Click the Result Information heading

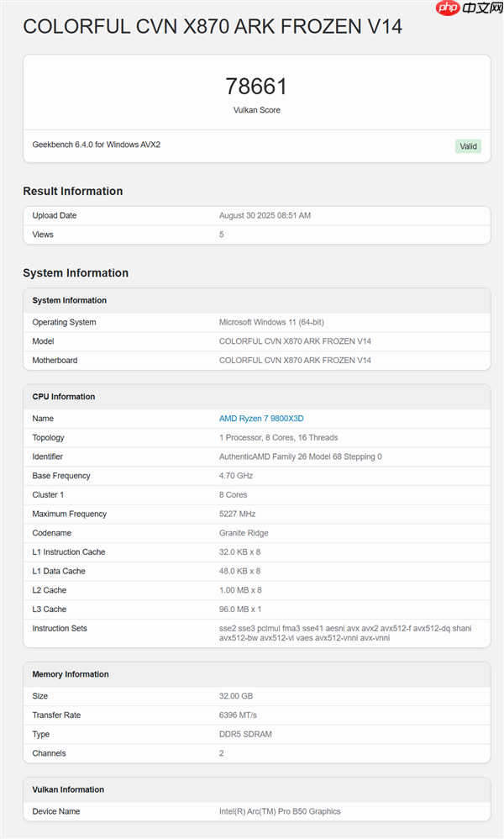pyautogui.click(x=72, y=191)
